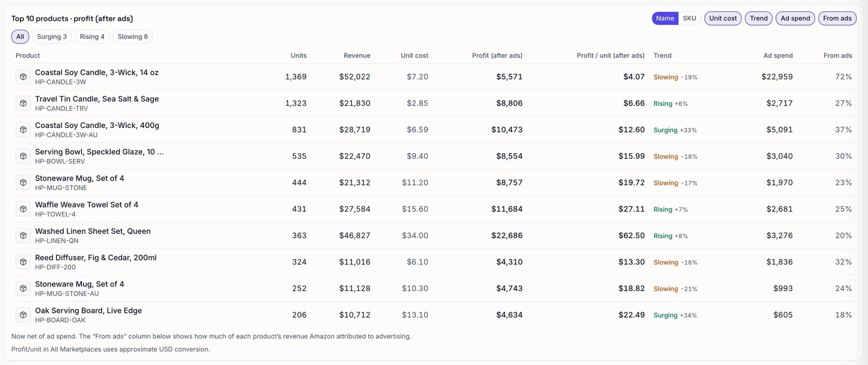Sort by the Revenue column header
Viewport: 868px width, 365px height.
pyautogui.click(x=357, y=56)
